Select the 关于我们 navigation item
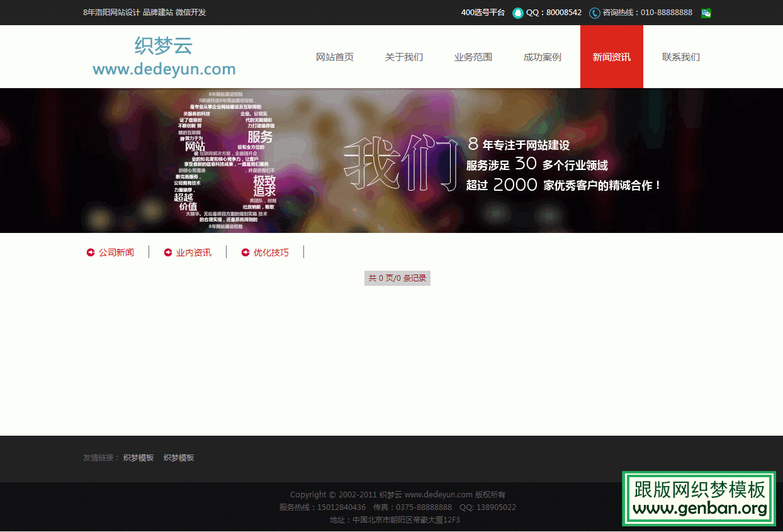Image resolution: width=783 pixels, height=532 pixels. click(403, 57)
